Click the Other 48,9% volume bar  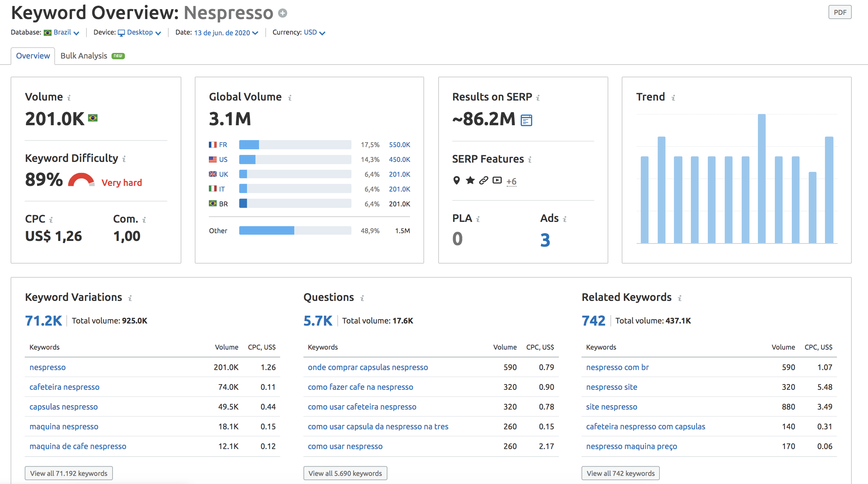click(x=295, y=231)
